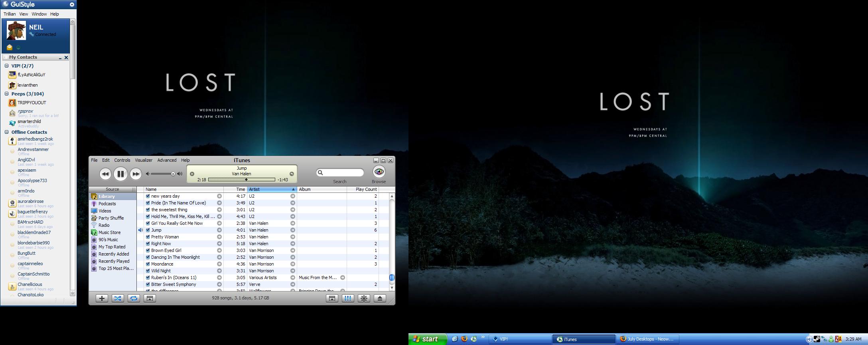Skip to the next track
Screen dimensions: 868x345
(x=136, y=174)
